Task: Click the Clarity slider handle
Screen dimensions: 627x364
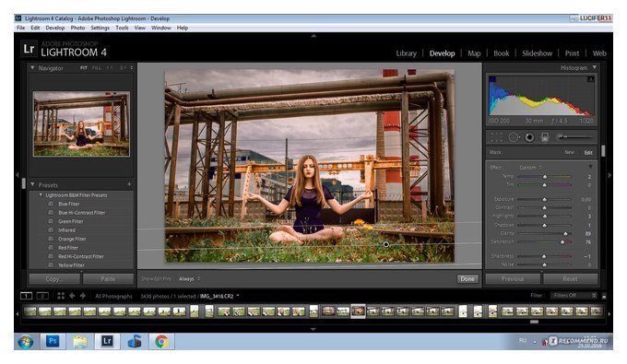Action: pos(565,233)
